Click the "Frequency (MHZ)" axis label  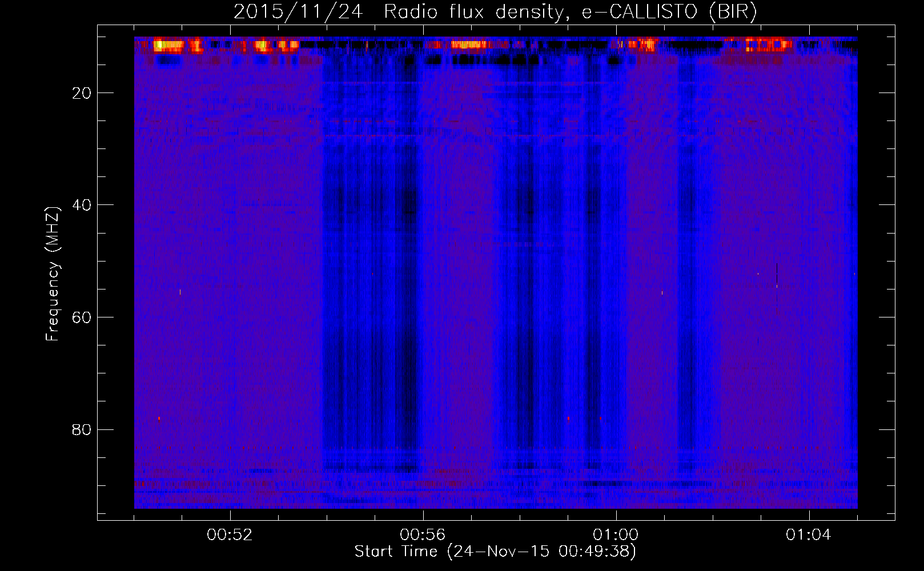tap(52, 274)
